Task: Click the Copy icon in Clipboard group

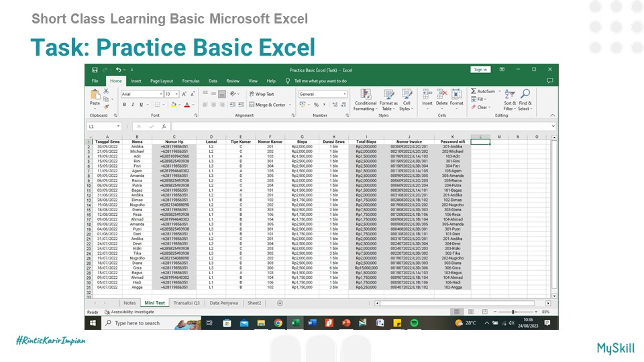Action: click(x=106, y=99)
